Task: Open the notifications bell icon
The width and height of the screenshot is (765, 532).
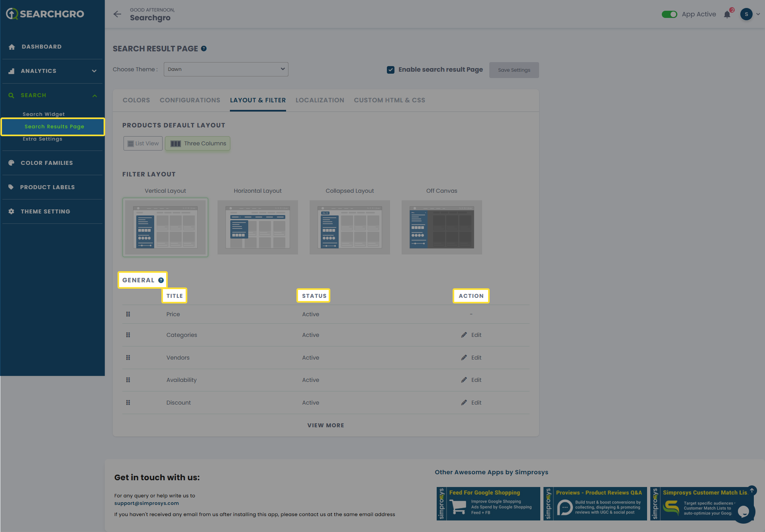Action: point(727,14)
